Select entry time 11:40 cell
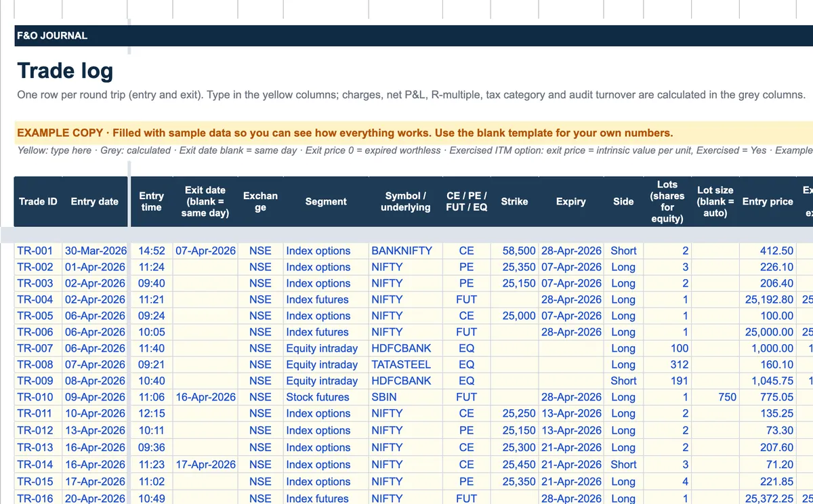Viewport: 813px width, 504px height. (x=151, y=348)
